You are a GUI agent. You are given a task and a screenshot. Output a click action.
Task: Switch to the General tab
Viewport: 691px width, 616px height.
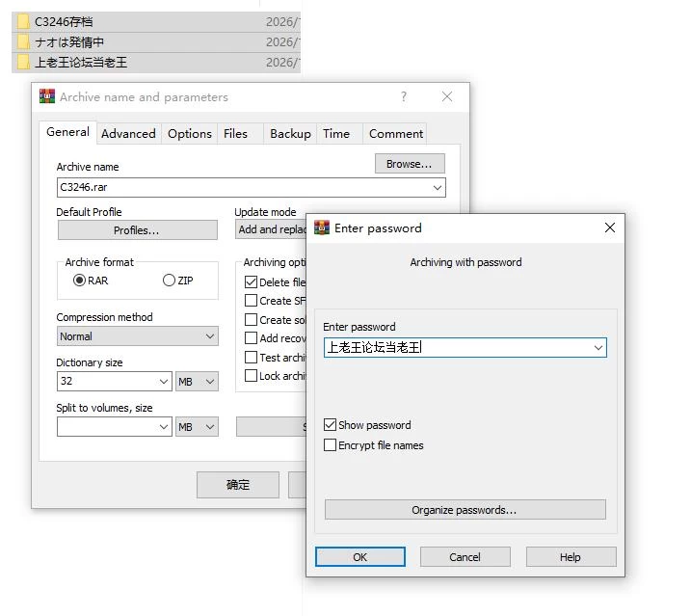click(67, 132)
